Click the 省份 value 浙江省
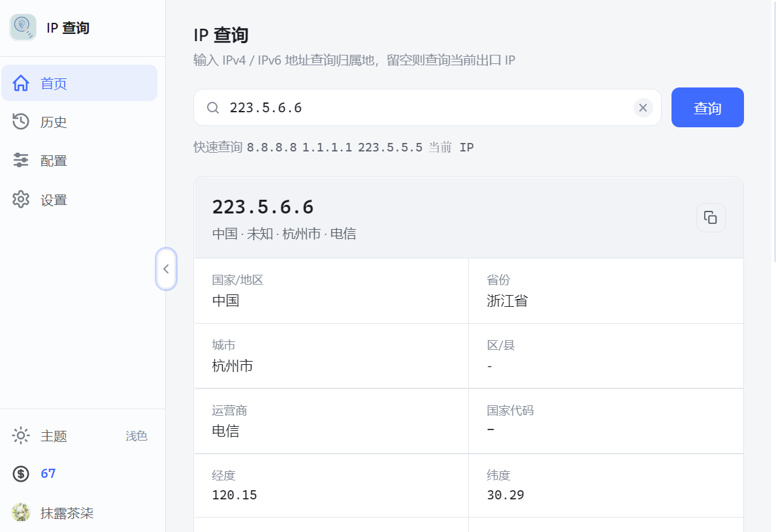The image size is (776, 532). (x=508, y=301)
